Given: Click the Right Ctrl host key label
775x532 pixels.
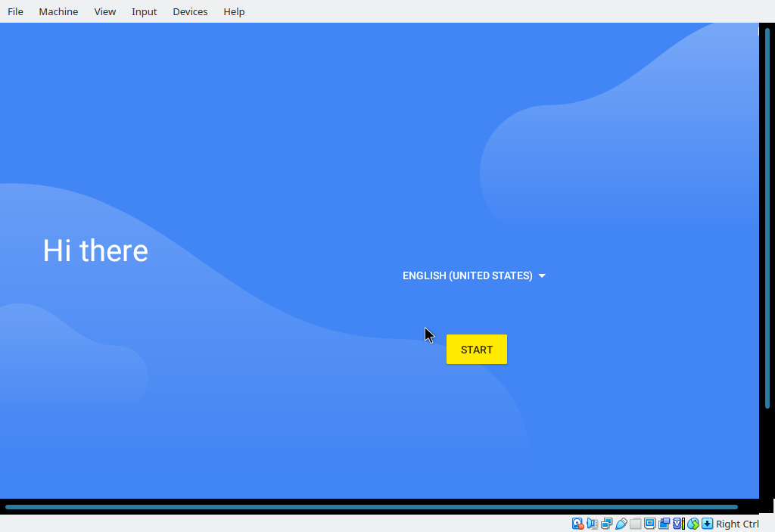Looking at the screenshot, I should click(737, 524).
